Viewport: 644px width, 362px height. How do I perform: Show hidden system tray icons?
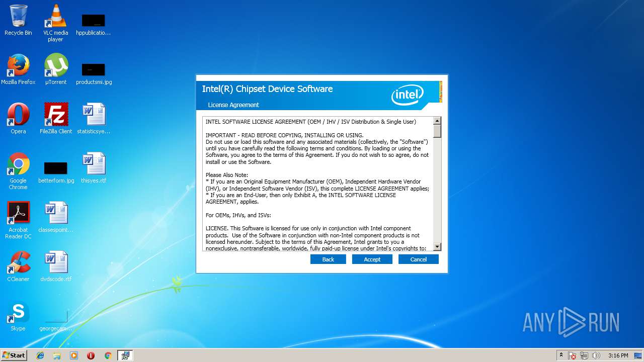pyautogui.click(x=561, y=355)
